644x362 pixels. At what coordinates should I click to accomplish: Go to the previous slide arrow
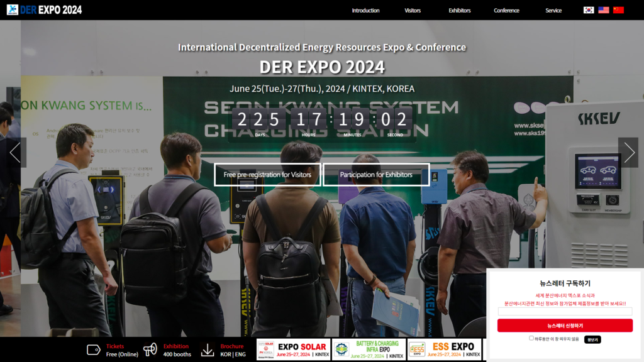click(16, 152)
